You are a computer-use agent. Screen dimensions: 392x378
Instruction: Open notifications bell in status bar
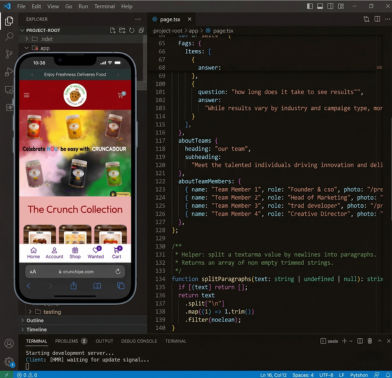[388, 375]
